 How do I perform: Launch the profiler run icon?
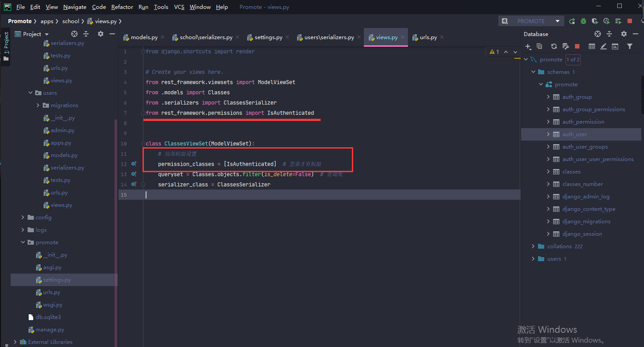606,21
